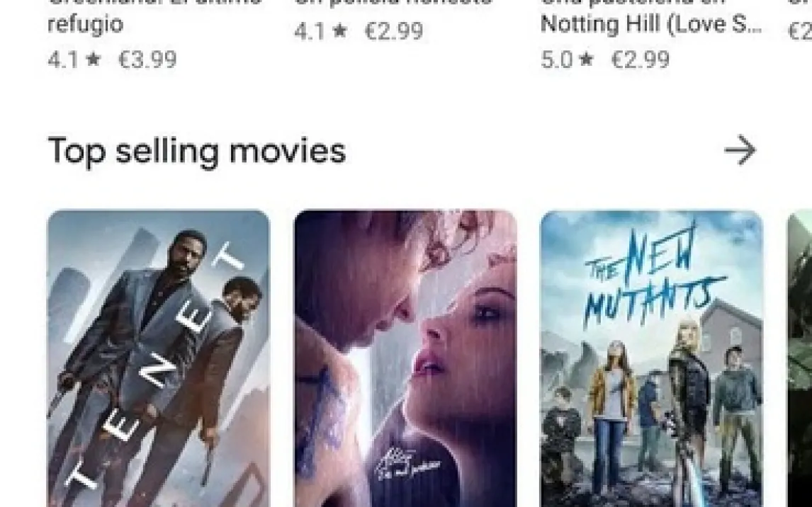Click the 4.1 rating beside €3.99
Image resolution: width=812 pixels, height=507 pixels.
coord(63,59)
